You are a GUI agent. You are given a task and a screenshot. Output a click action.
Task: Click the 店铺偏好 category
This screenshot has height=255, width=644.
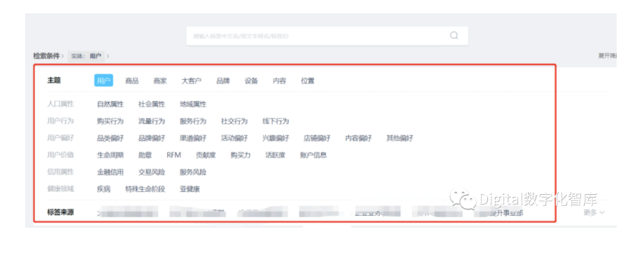(x=317, y=138)
